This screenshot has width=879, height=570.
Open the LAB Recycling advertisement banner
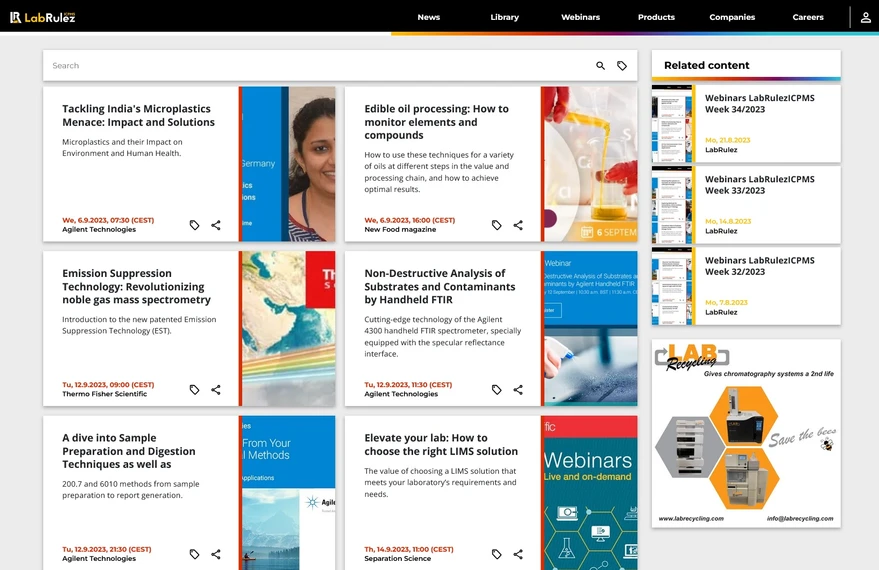click(x=746, y=433)
